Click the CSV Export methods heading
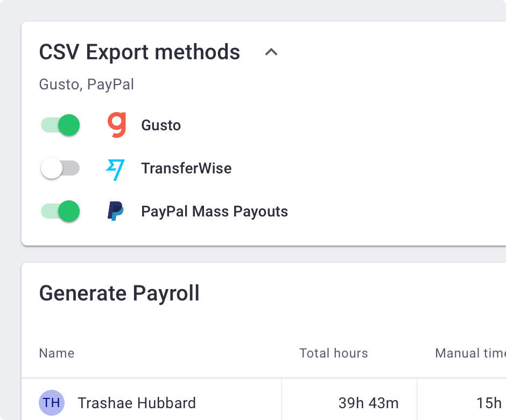This screenshot has height=420, width=506. pos(139,52)
